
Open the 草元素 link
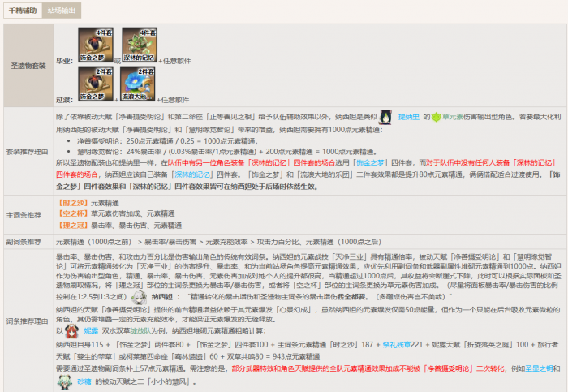453,117
